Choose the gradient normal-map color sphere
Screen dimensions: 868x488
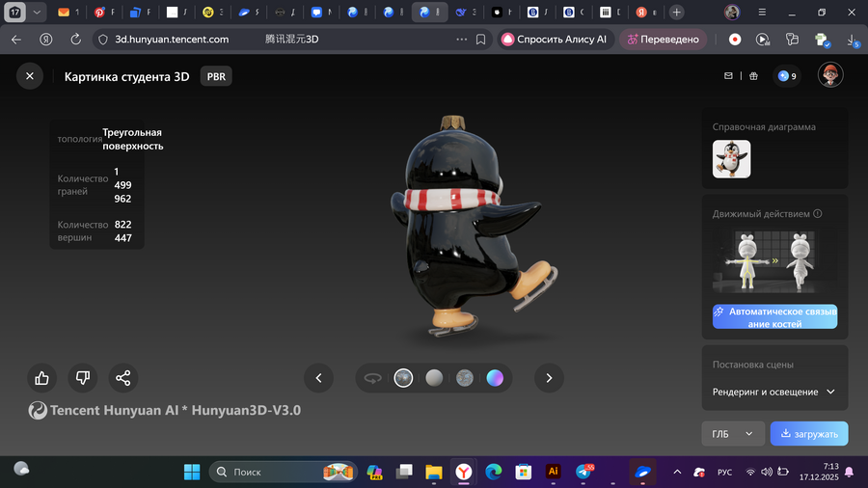[495, 378]
